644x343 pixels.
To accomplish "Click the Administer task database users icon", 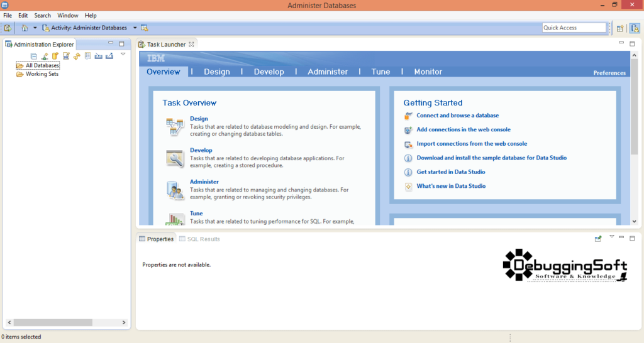I will point(175,190).
